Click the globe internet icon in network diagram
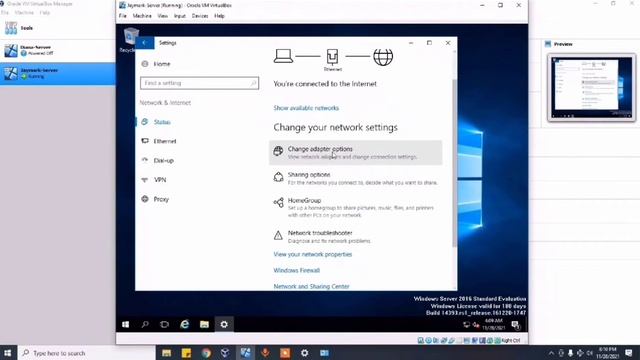The image size is (640, 360). tap(383, 57)
